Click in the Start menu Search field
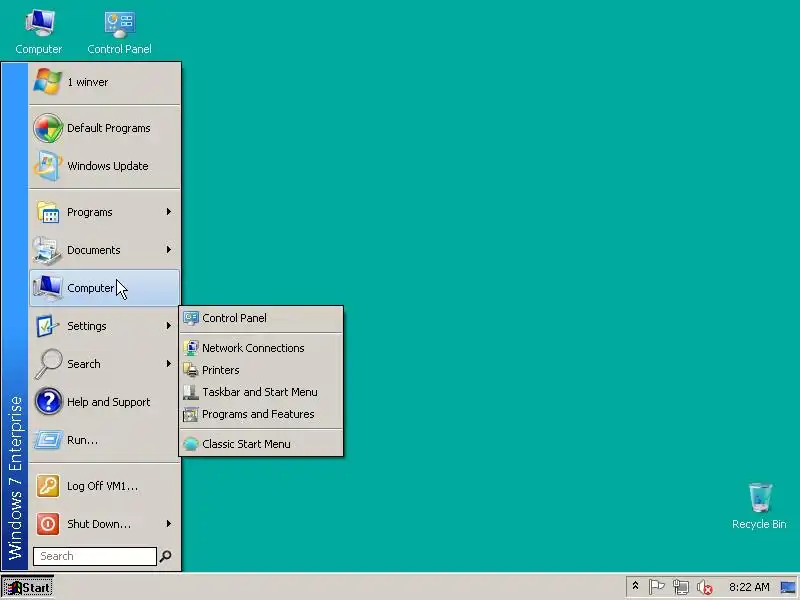 click(95, 556)
